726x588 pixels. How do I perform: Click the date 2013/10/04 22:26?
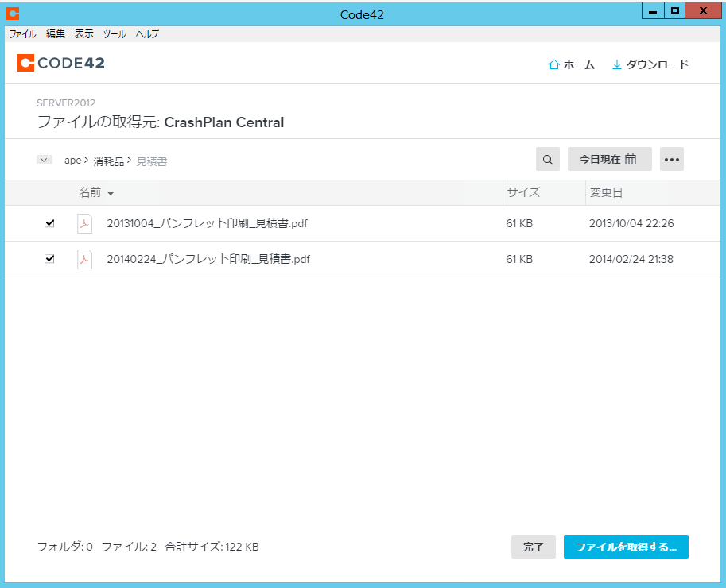point(631,223)
